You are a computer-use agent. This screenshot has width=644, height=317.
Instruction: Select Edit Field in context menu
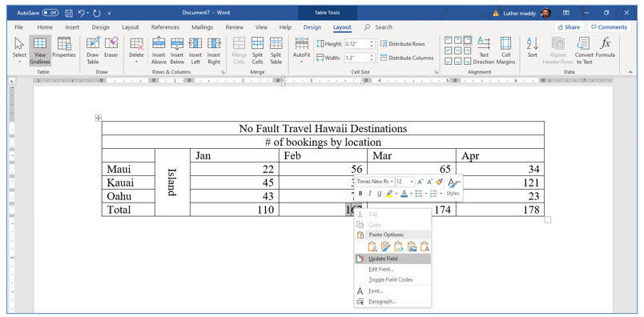coord(392,269)
